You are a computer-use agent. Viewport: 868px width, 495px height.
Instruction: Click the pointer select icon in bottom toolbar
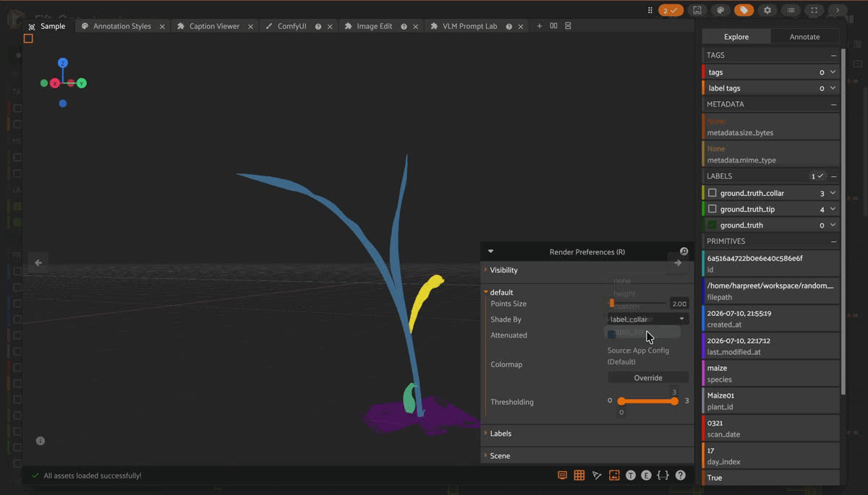tap(597, 475)
